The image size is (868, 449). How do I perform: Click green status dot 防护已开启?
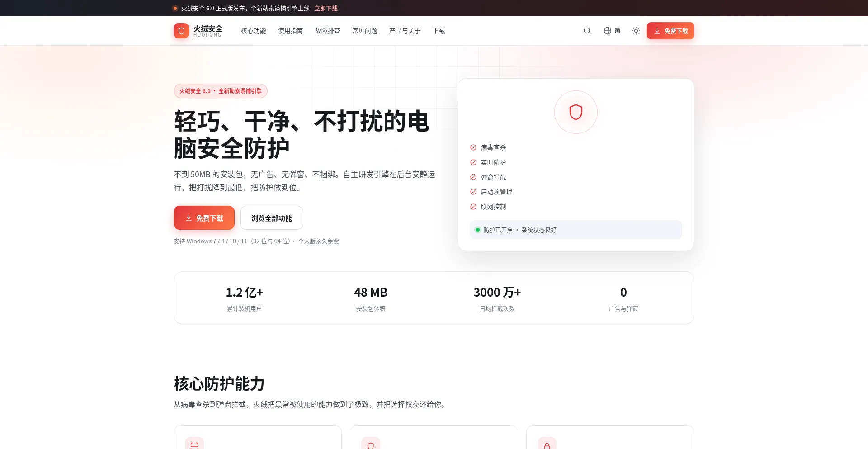pos(477,230)
